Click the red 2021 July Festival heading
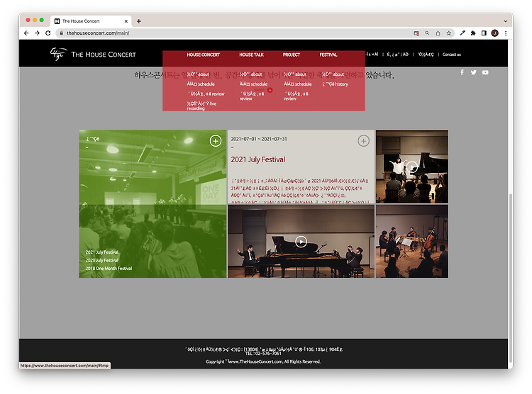Screen dimensions: 532x394 coord(258,159)
